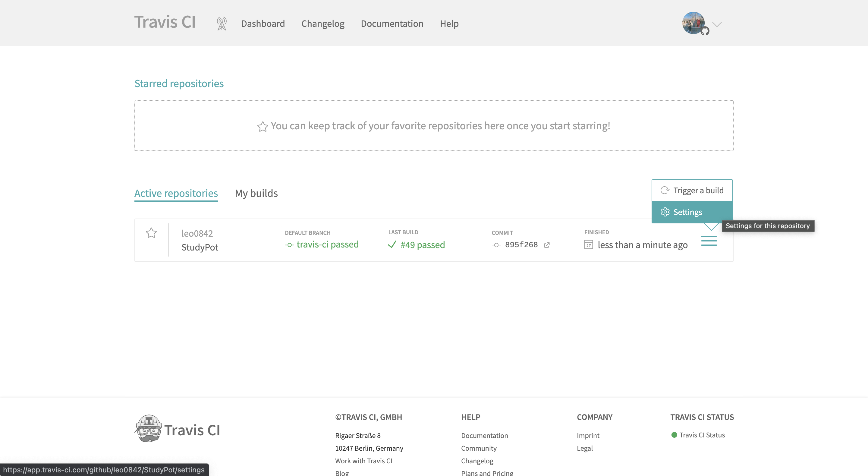Screen dimensions: 868x476
Task: Open the leo0842 owner link
Action: click(x=197, y=233)
